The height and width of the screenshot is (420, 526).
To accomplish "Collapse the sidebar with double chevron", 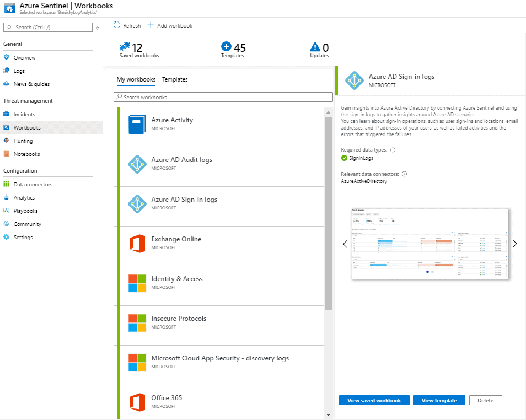I will [98, 28].
